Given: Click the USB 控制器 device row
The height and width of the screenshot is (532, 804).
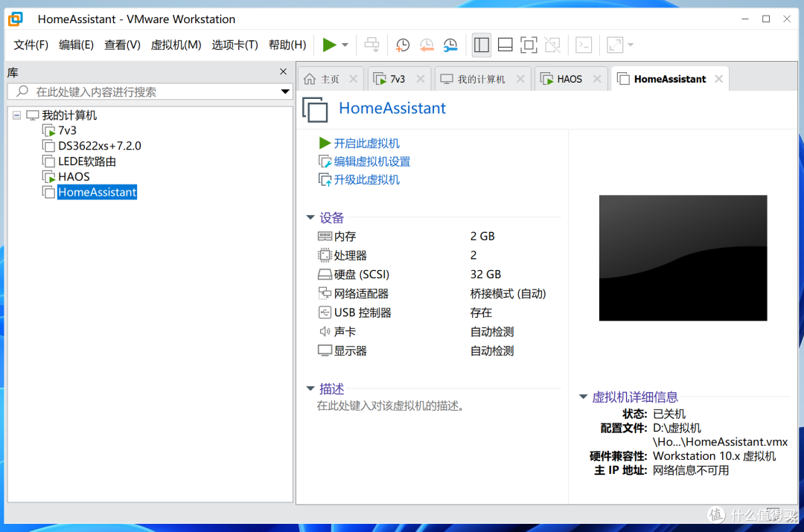Looking at the screenshot, I should [x=438, y=313].
